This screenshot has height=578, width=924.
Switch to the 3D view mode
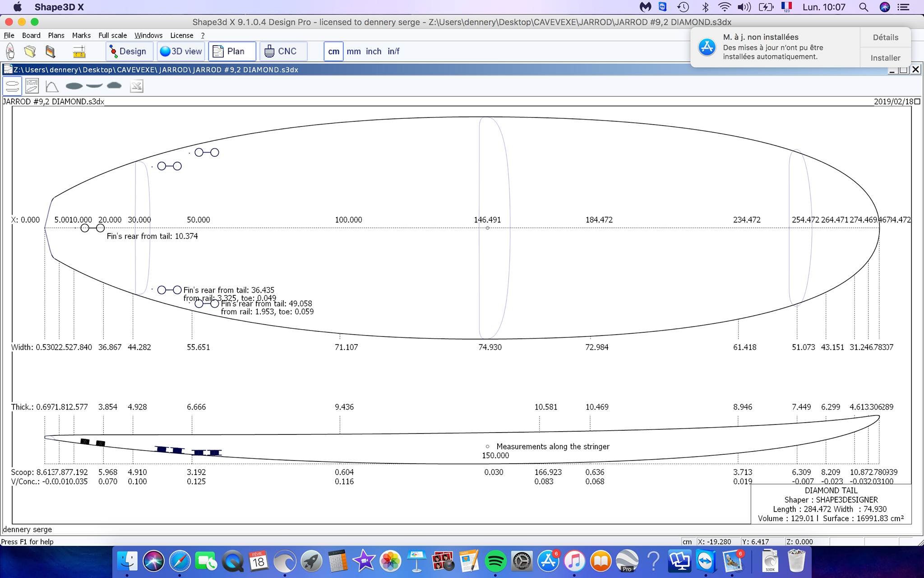click(x=181, y=51)
